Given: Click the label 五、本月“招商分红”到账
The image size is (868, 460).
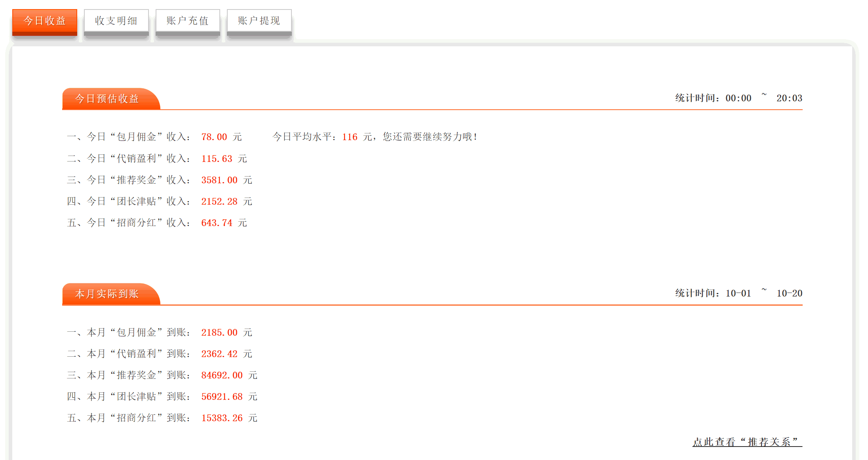Looking at the screenshot, I should coord(129,418).
